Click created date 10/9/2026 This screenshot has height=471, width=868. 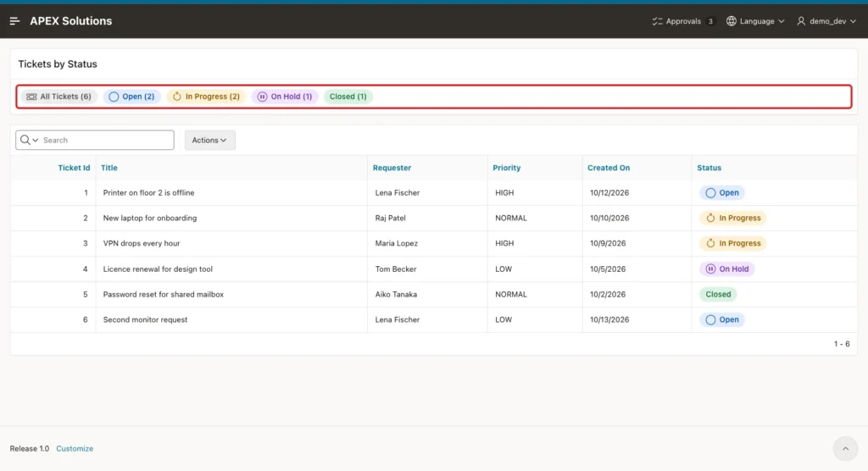[x=608, y=243]
